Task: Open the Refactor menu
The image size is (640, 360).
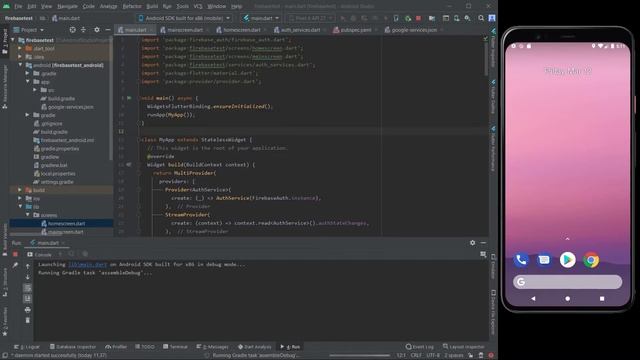Action: (132, 7)
